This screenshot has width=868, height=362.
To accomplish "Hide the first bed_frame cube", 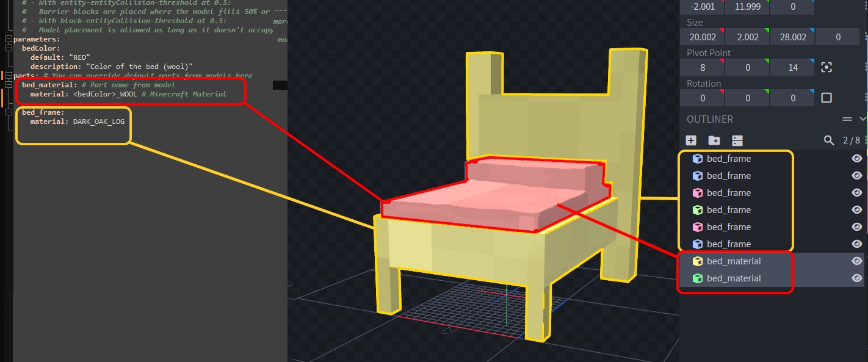I will point(856,159).
